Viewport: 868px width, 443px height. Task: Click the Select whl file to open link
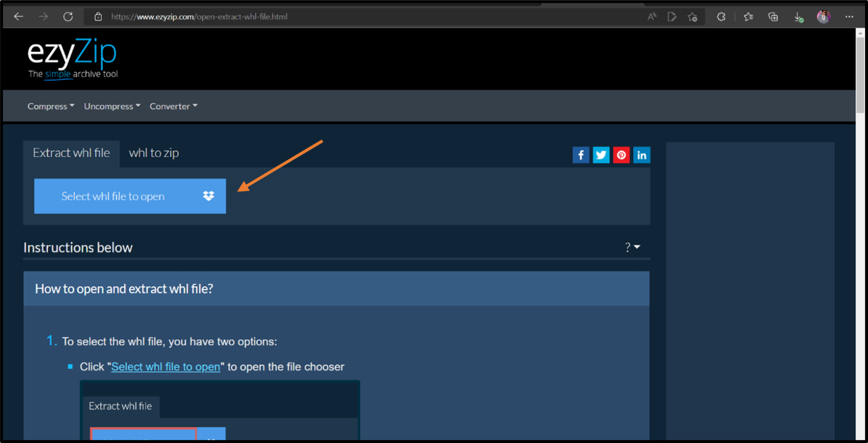tap(165, 367)
